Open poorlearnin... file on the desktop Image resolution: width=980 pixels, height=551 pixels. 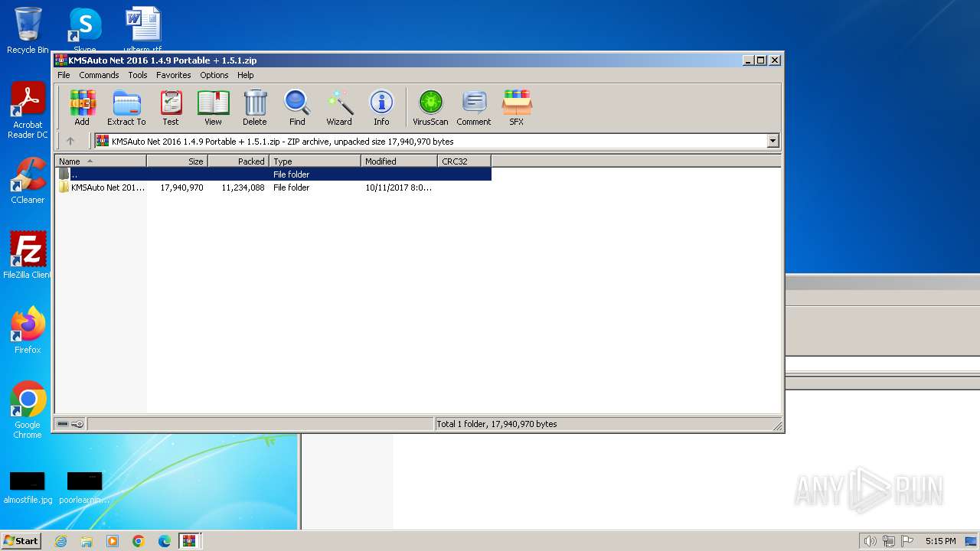(x=84, y=487)
